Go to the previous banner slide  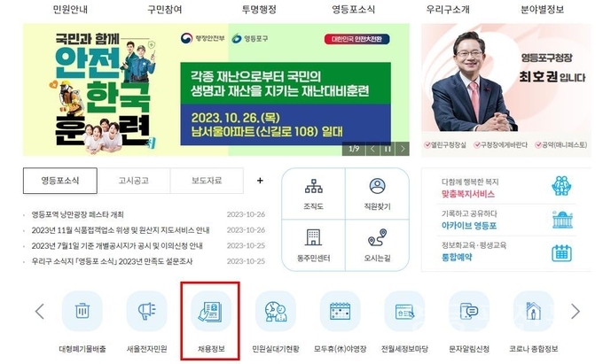point(372,149)
